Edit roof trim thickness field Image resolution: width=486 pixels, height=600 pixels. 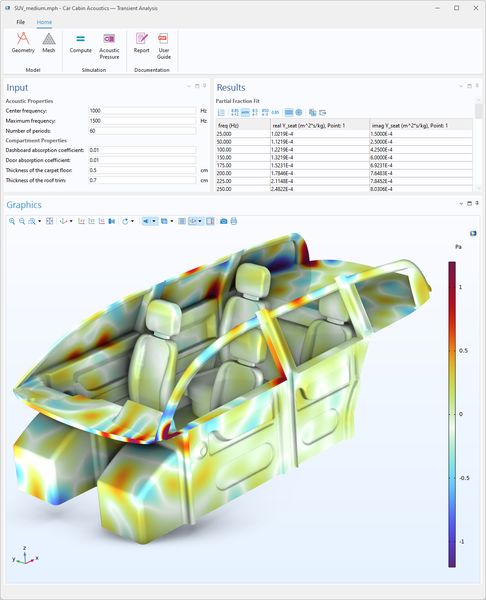pos(142,180)
